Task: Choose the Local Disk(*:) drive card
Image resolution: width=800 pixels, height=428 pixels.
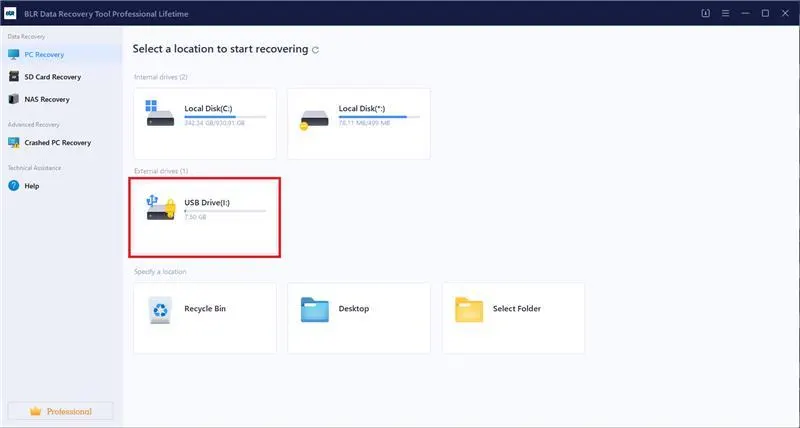Action: click(x=358, y=122)
